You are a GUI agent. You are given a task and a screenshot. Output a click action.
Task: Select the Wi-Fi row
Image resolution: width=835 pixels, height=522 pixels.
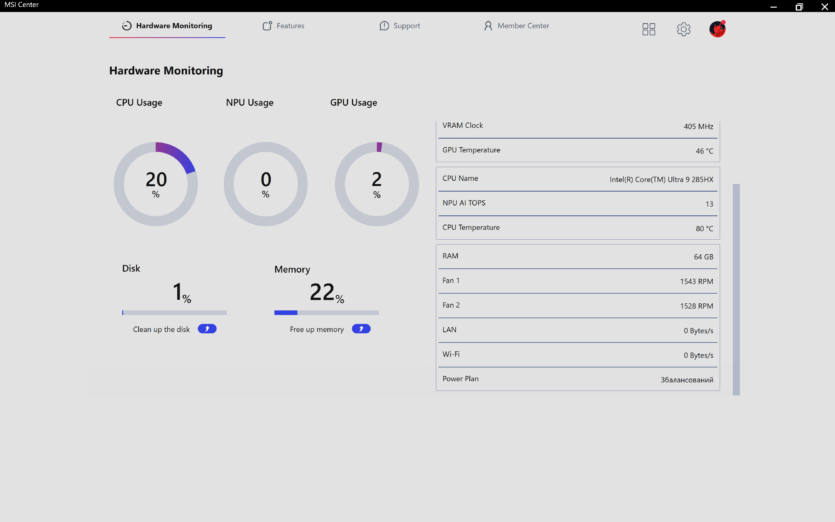click(x=578, y=355)
